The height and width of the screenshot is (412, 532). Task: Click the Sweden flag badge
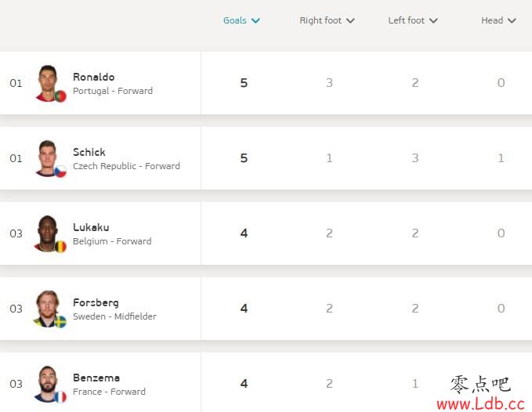[x=60, y=322]
